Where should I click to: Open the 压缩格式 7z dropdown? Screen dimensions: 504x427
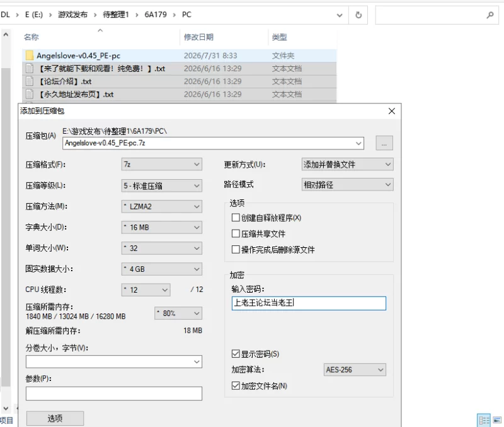click(x=162, y=165)
